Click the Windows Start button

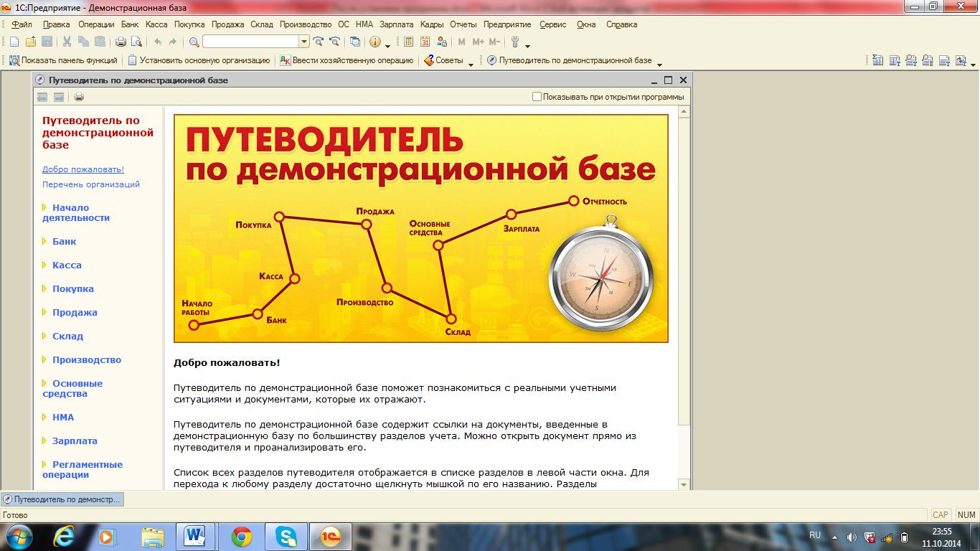coord(19,536)
